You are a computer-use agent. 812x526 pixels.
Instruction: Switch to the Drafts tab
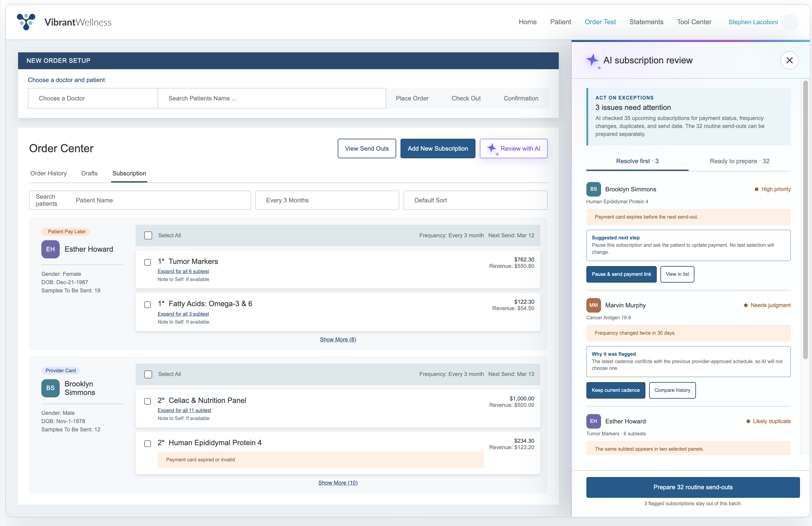click(89, 173)
